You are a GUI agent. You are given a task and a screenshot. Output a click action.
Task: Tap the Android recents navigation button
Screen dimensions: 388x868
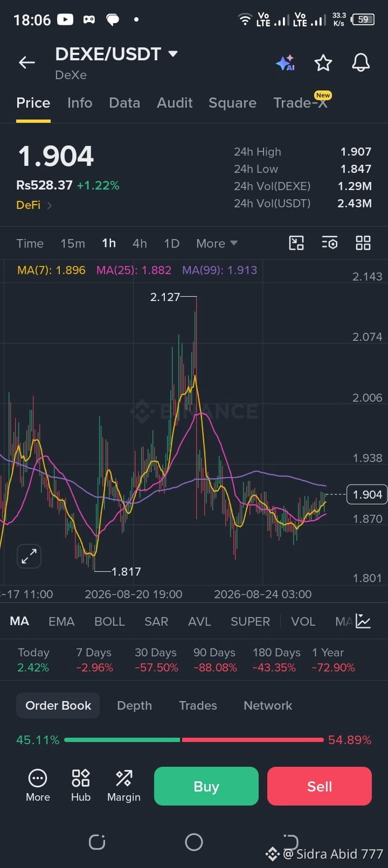[97, 842]
